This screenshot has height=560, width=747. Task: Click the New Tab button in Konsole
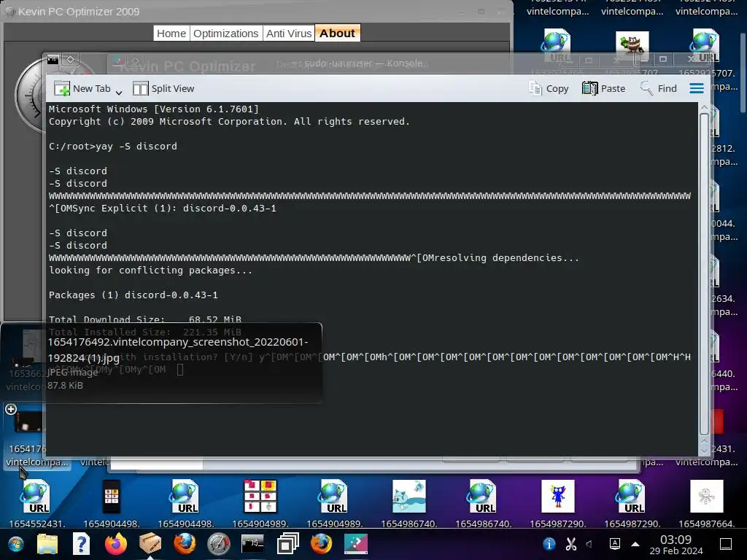pos(82,88)
